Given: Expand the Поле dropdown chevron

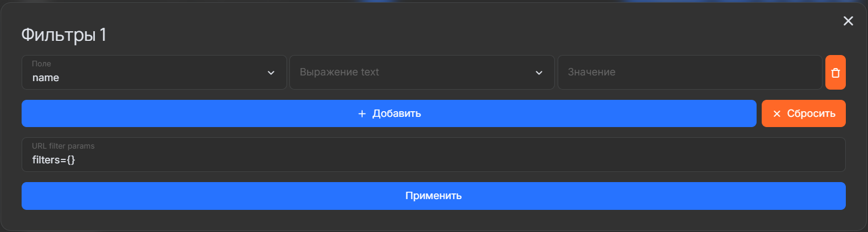Looking at the screenshot, I should tap(271, 73).
